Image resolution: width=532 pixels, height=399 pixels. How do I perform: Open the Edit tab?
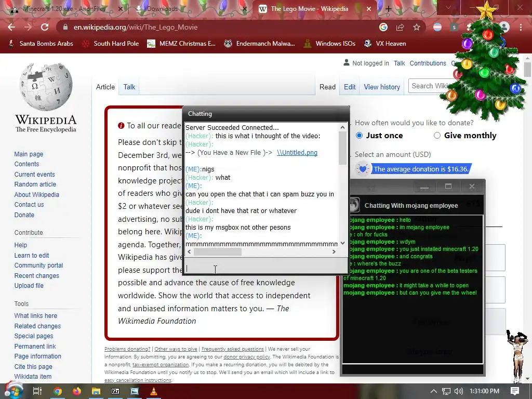pyautogui.click(x=350, y=87)
